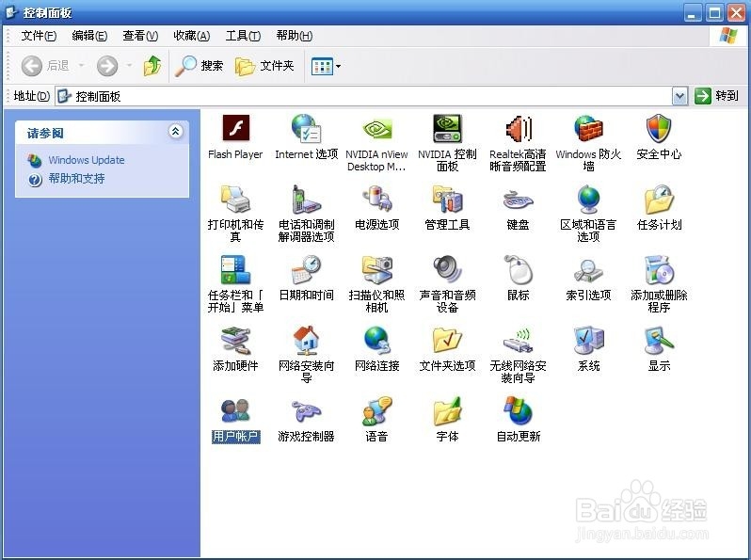This screenshot has width=751, height=560.
Task: Open 字体 fonts folder icon
Action: 447,411
